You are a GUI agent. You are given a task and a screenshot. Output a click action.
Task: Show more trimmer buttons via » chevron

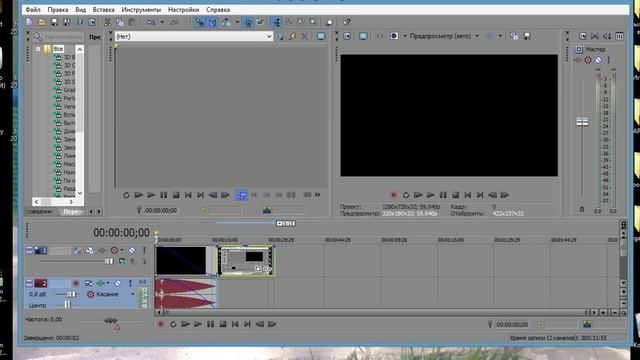click(x=317, y=195)
